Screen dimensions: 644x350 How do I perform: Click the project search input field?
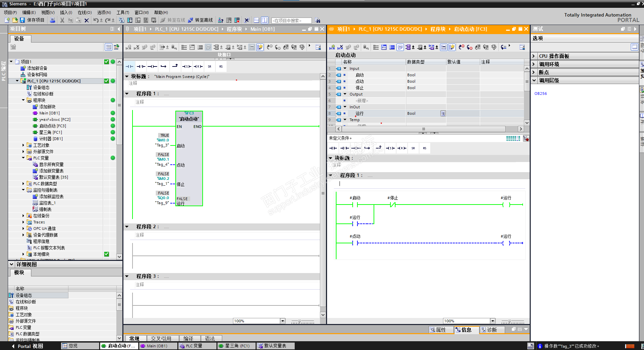[x=291, y=21]
